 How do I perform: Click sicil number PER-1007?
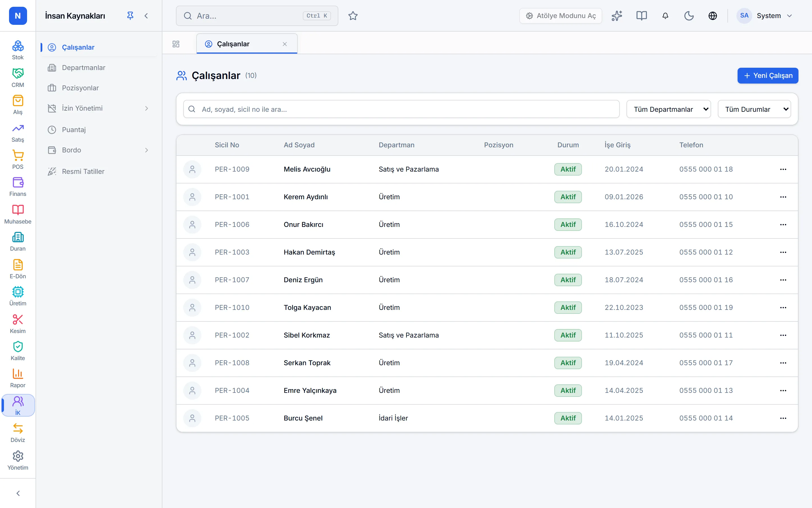[x=232, y=280]
